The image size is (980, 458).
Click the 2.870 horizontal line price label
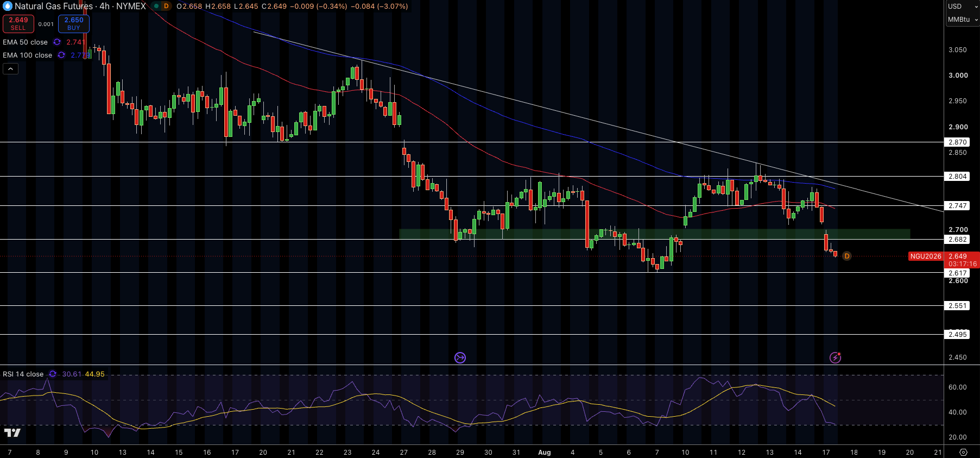click(958, 142)
